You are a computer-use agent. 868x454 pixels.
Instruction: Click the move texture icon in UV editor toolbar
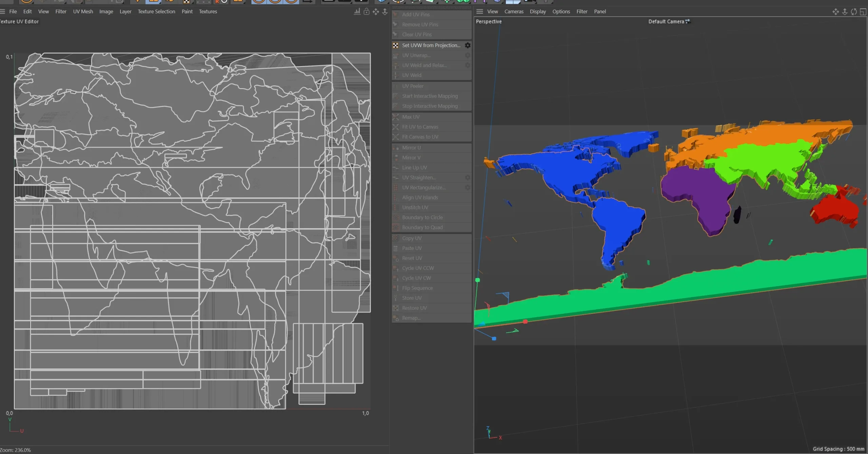376,12
